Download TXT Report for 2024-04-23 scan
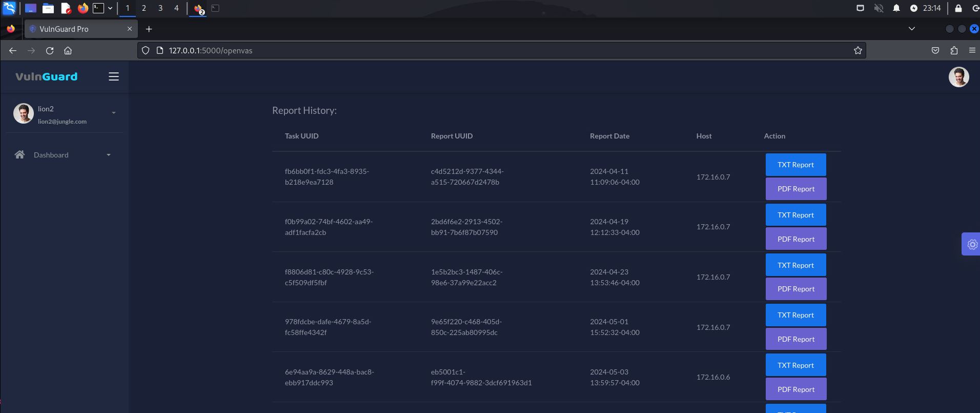This screenshot has width=980, height=413. tap(795, 265)
